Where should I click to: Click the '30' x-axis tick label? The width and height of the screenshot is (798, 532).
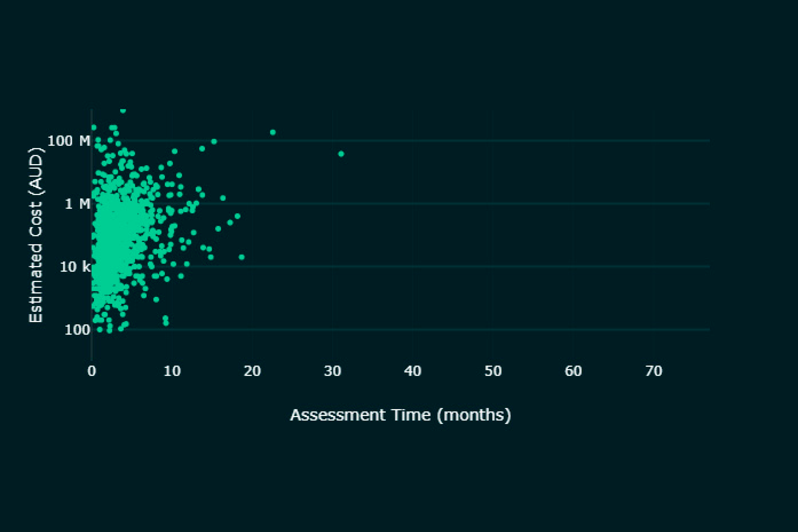point(332,371)
